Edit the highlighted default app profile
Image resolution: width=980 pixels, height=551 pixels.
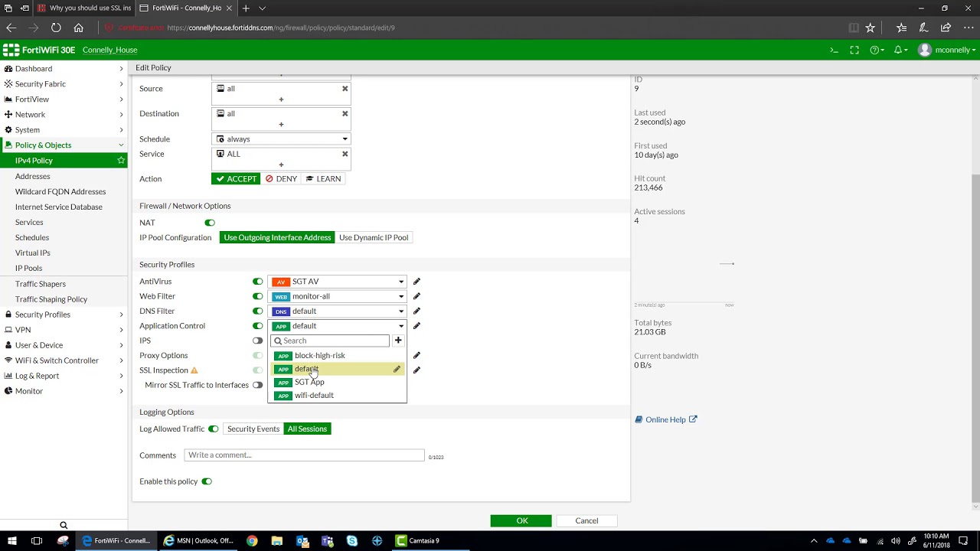(x=397, y=370)
